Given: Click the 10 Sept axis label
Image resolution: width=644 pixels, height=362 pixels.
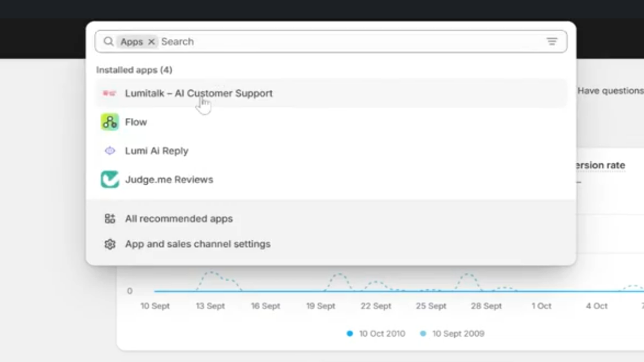Looking at the screenshot, I should pyautogui.click(x=155, y=306).
